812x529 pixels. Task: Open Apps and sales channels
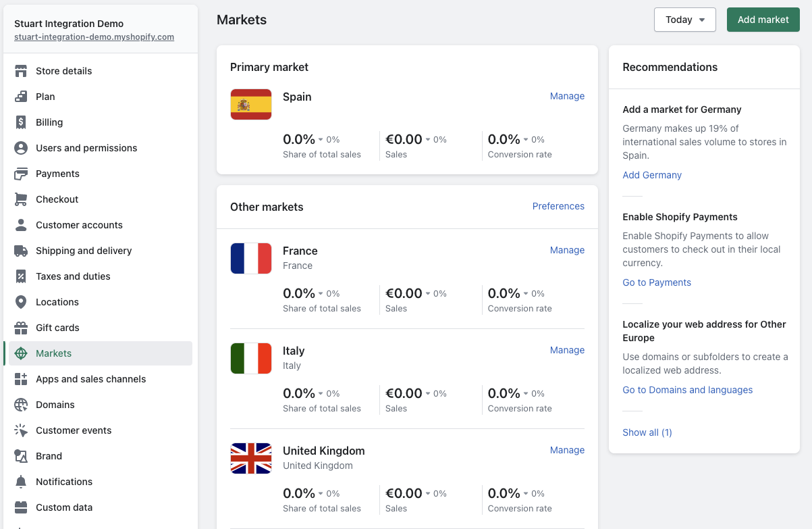[101, 379]
